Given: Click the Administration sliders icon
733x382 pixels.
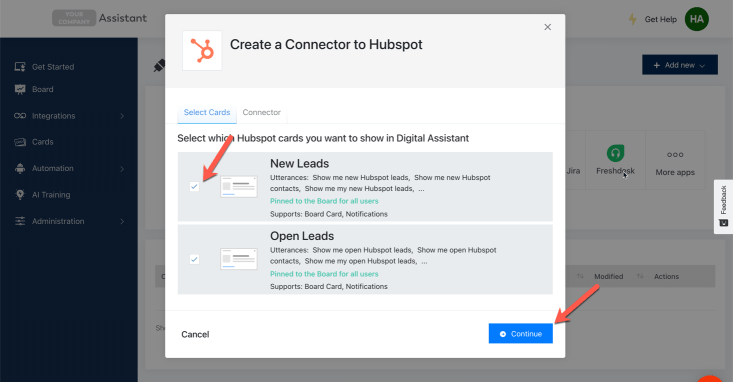Looking at the screenshot, I should click(20, 221).
